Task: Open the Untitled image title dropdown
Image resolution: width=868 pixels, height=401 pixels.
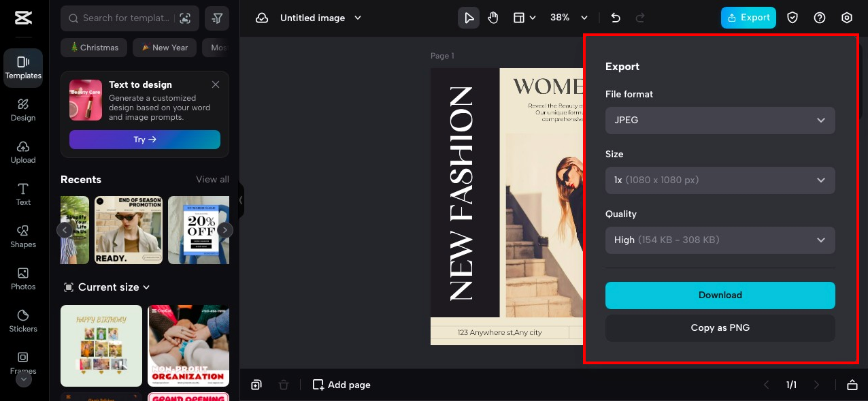Action: point(320,18)
